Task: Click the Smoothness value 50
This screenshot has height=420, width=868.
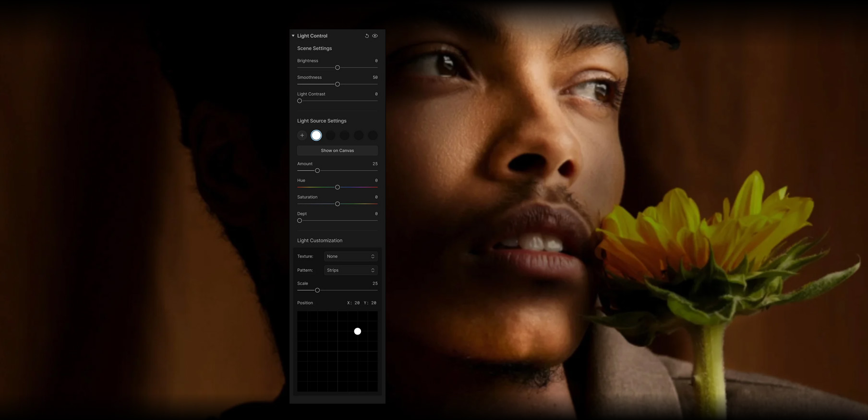Action: [375, 77]
